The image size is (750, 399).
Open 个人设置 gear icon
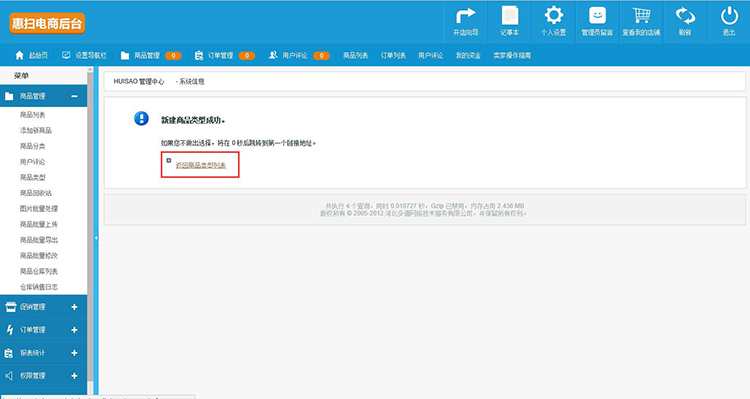pos(553,15)
